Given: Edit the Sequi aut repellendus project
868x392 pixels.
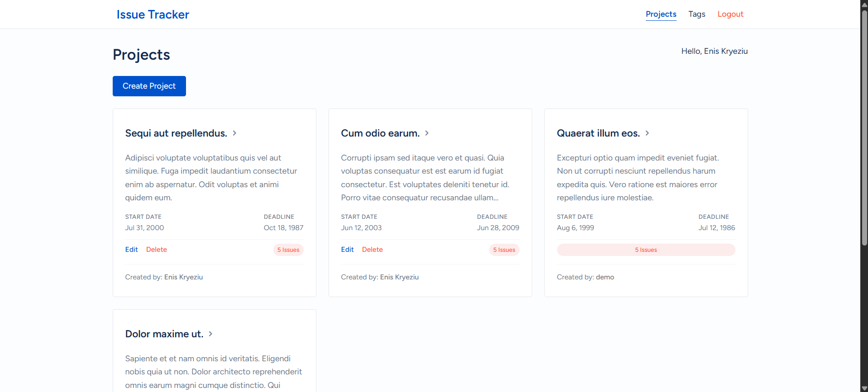Looking at the screenshot, I should (131, 250).
